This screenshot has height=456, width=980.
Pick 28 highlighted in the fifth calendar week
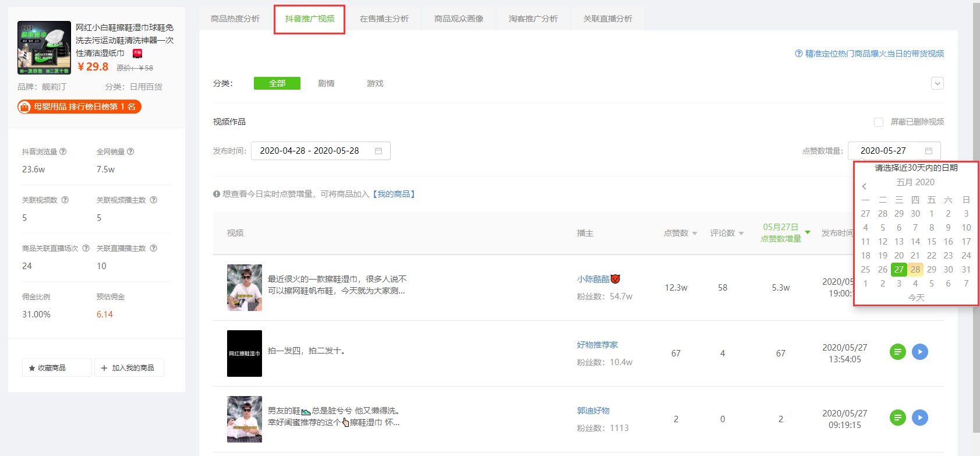pos(915,270)
